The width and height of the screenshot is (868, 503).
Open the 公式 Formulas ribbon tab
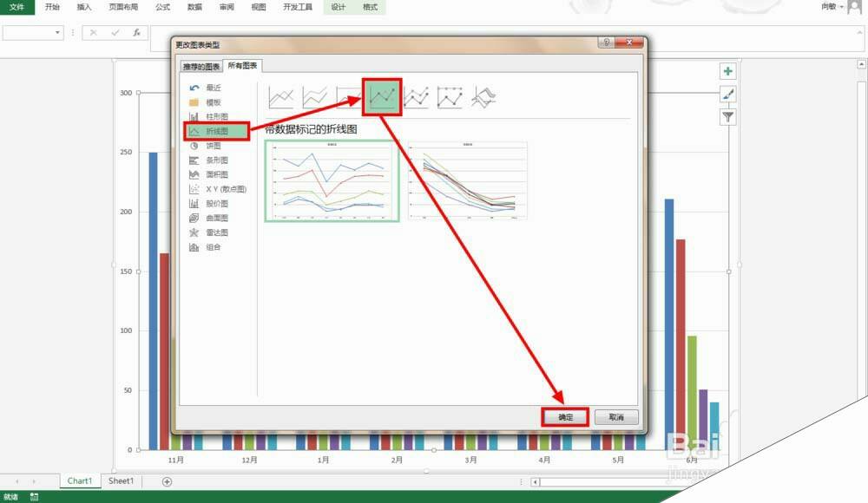point(163,7)
